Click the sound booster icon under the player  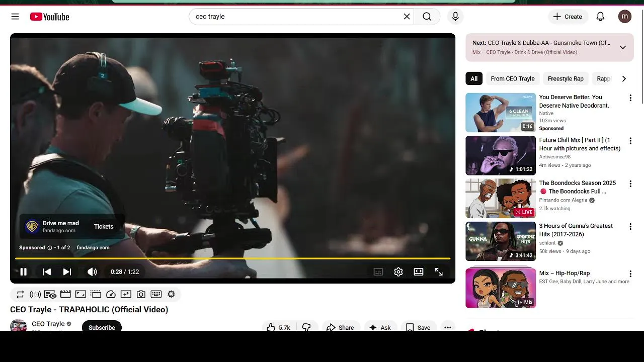click(35, 294)
